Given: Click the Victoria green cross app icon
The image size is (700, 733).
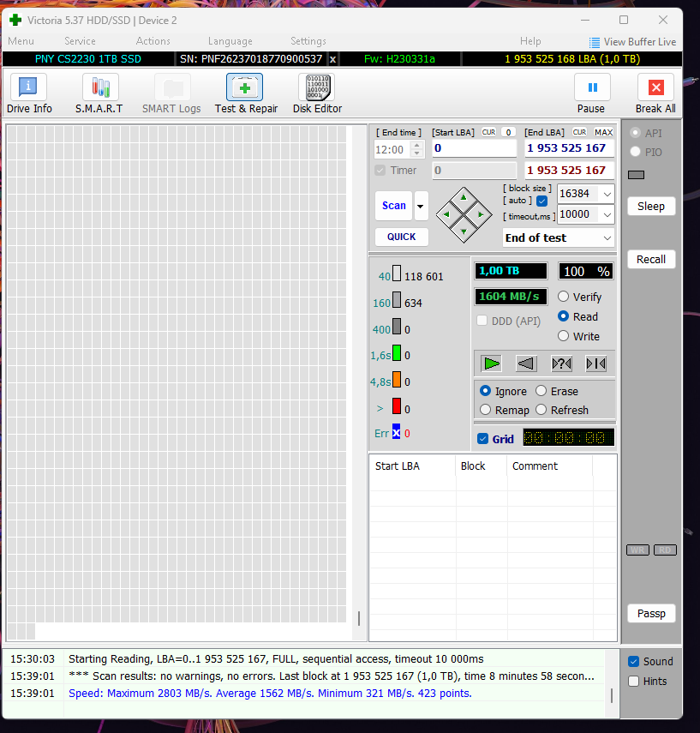Looking at the screenshot, I should click(15, 20).
